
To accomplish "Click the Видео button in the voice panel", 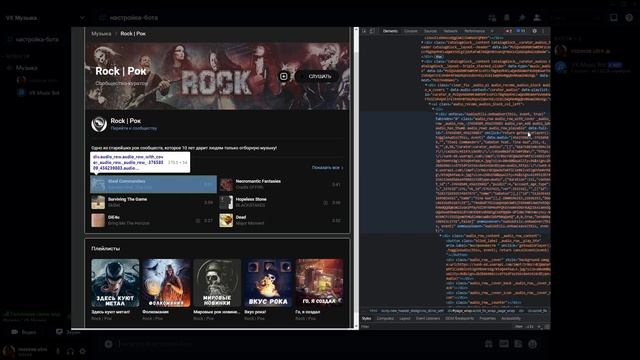I will pos(24,332).
